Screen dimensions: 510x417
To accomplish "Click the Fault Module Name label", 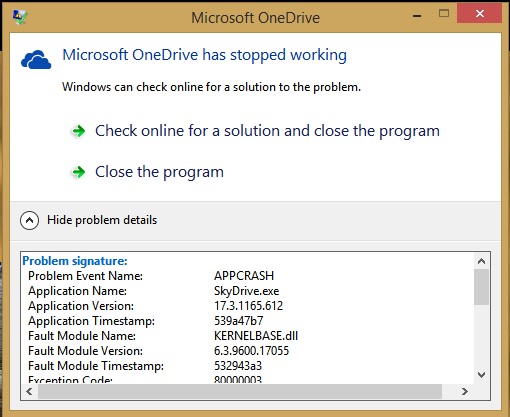I will (82, 336).
